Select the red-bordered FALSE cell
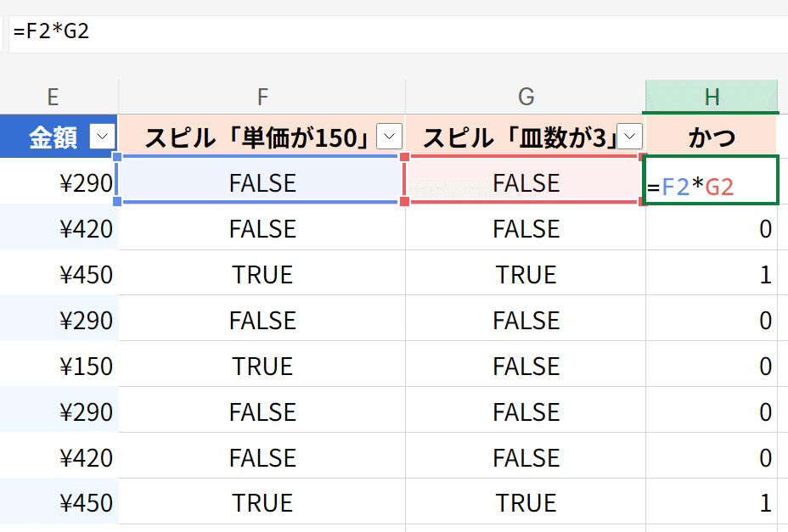788x532 pixels. [525, 180]
